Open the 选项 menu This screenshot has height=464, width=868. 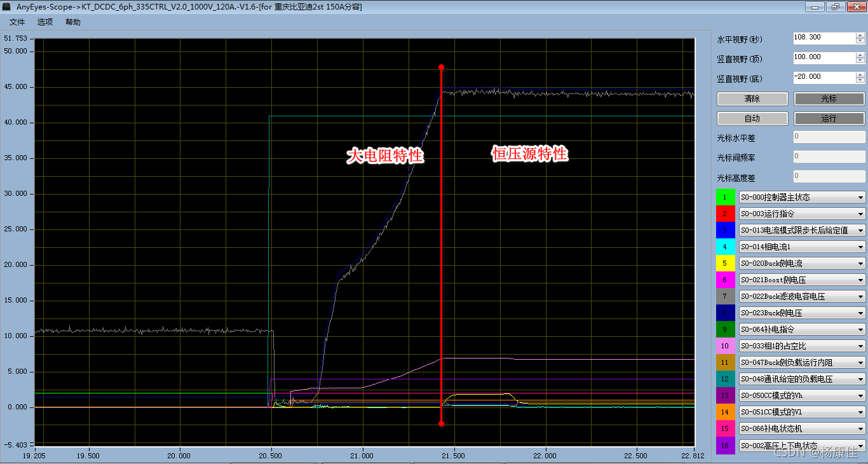tap(45, 22)
